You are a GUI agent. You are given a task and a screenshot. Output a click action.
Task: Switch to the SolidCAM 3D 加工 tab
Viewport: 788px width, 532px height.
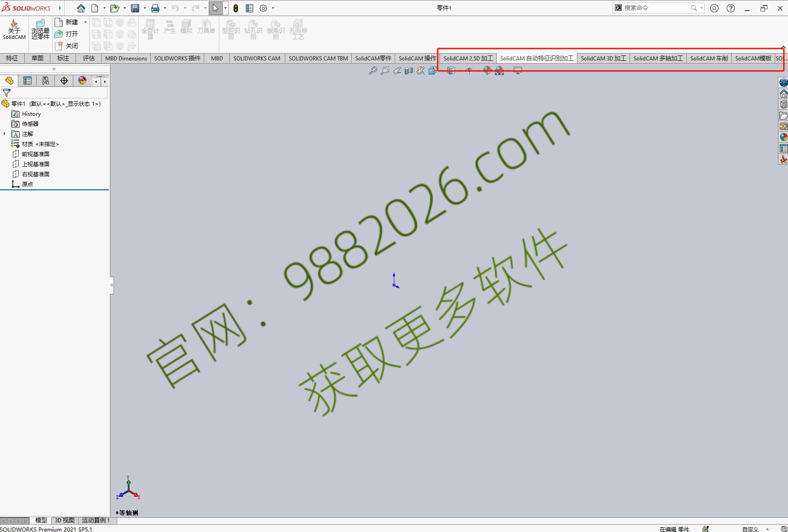tap(603, 58)
